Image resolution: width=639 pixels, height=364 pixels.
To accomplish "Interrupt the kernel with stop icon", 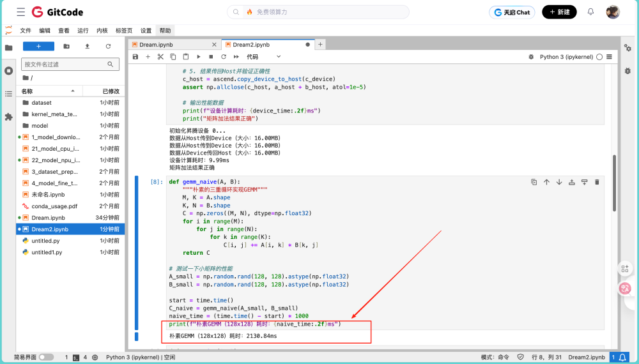I will 211,57.
